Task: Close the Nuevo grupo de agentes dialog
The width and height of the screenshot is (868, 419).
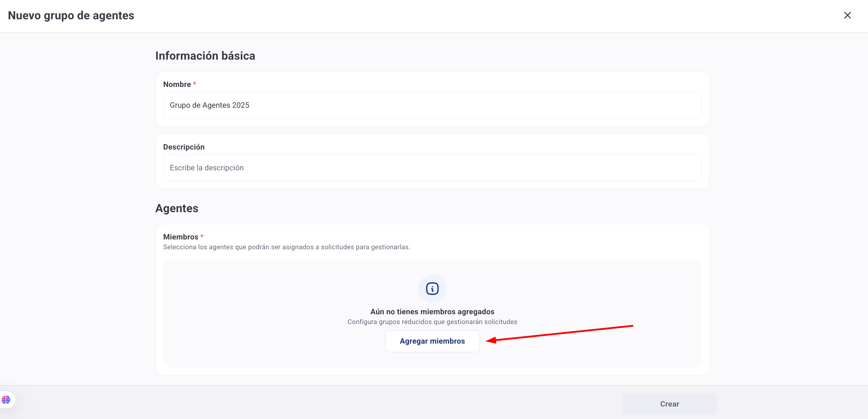Action: point(847,15)
